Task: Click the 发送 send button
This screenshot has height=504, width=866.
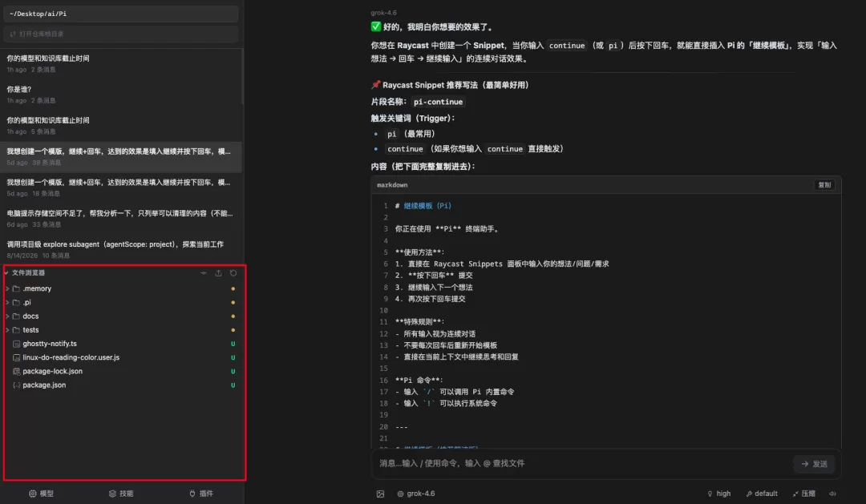Action: click(x=814, y=464)
